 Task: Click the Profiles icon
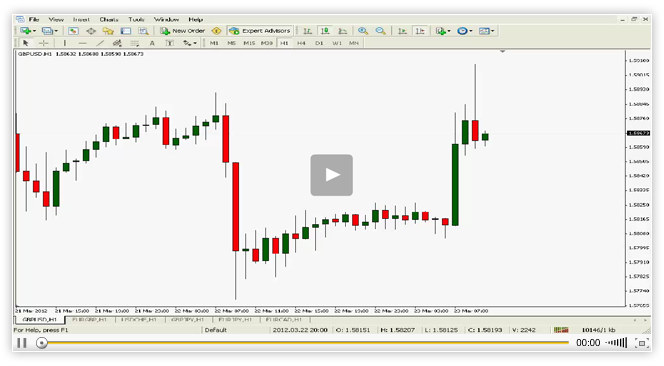pos(47,31)
